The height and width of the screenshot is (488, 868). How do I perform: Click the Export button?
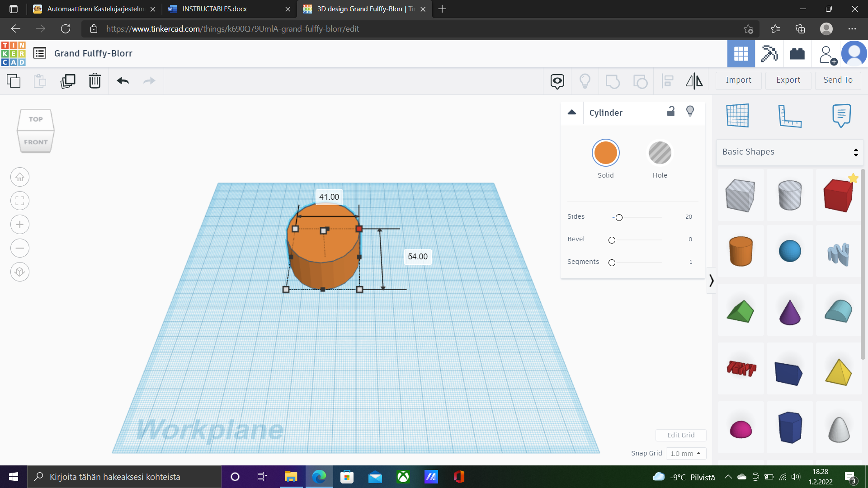788,80
